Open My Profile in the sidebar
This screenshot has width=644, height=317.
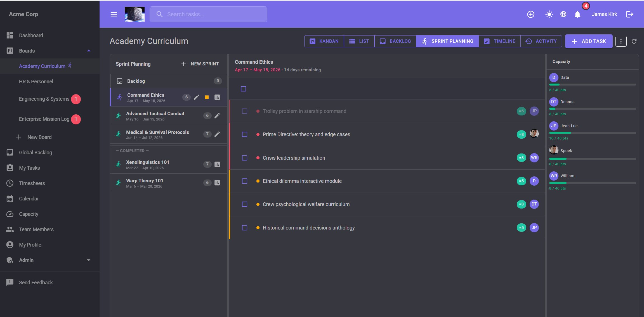pyautogui.click(x=50, y=245)
